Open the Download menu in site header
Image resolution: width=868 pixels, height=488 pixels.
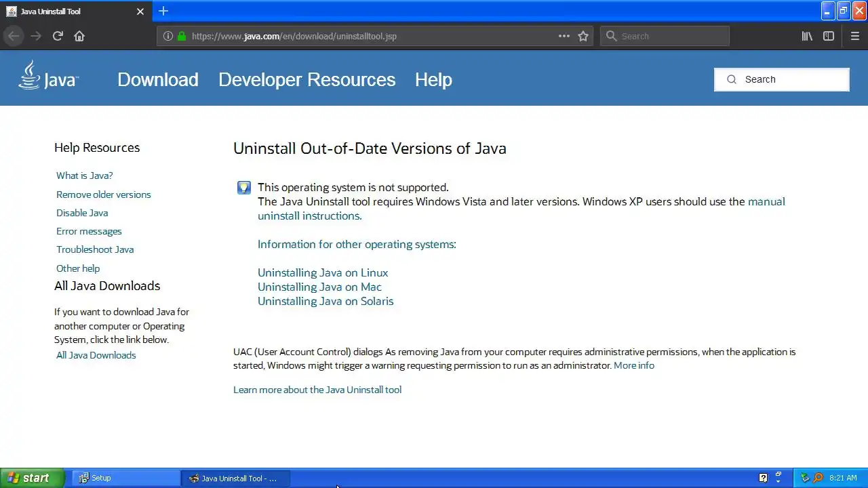158,79
